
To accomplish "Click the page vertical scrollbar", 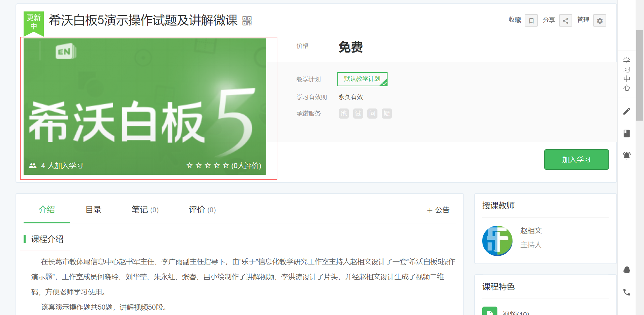I will [x=640, y=75].
